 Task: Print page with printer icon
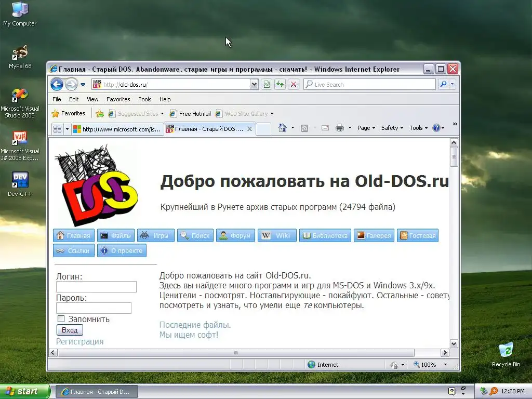[x=340, y=128]
